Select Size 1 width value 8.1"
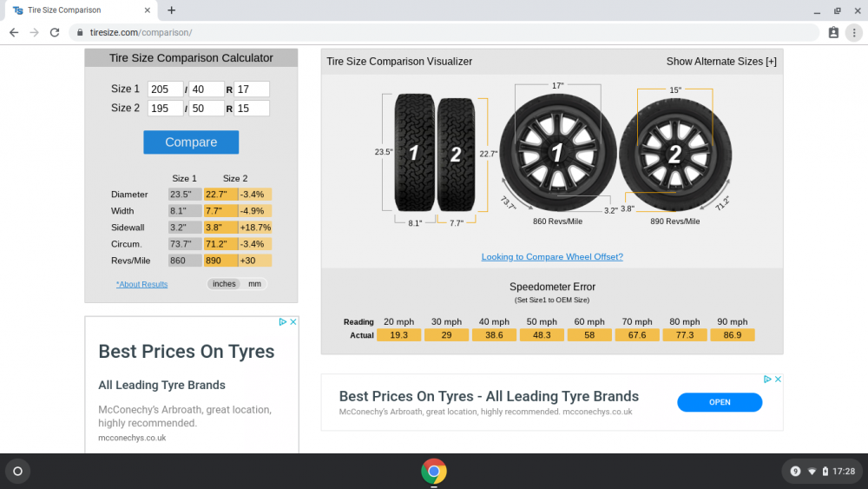This screenshot has height=489, width=868. 185,211
